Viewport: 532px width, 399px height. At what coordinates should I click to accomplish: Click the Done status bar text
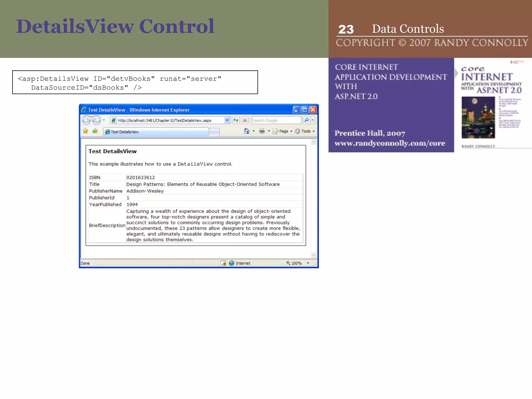pos(85,263)
